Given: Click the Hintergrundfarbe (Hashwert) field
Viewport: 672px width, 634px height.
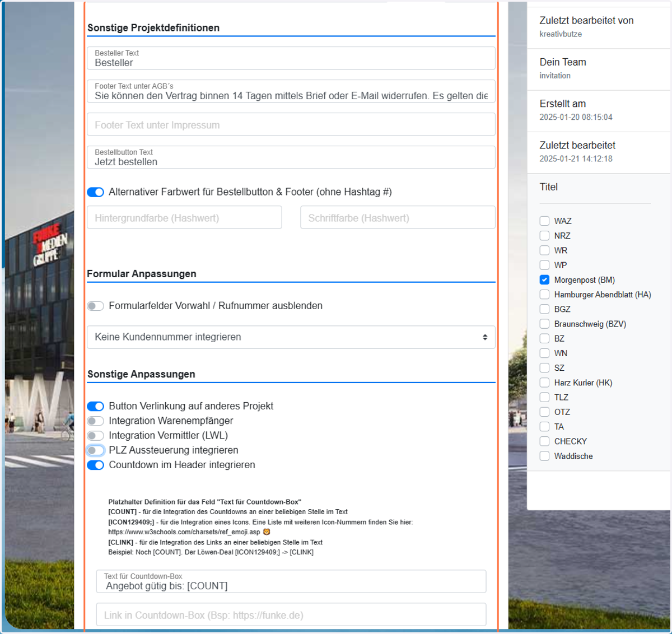Looking at the screenshot, I should (184, 217).
